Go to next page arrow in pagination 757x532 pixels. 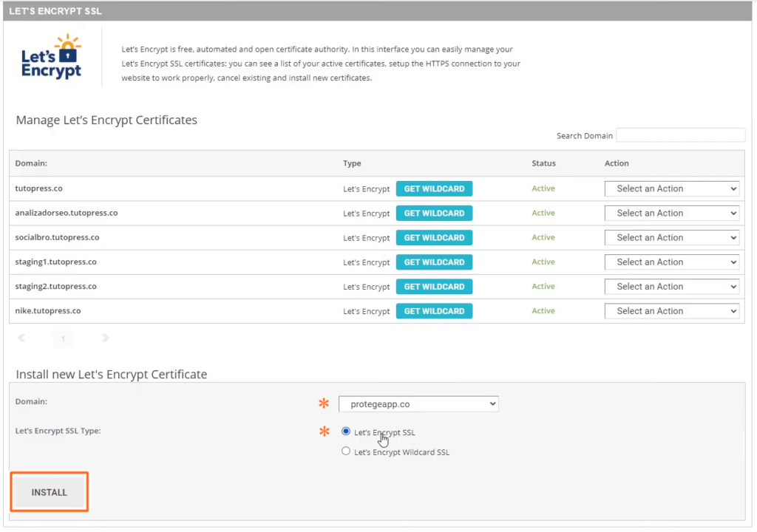(105, 338)
